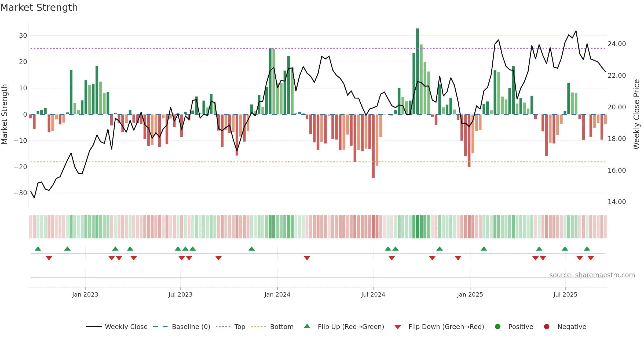Click the Market Strength chart title
The height and width of the screenshot is (362, 644).
39,8
